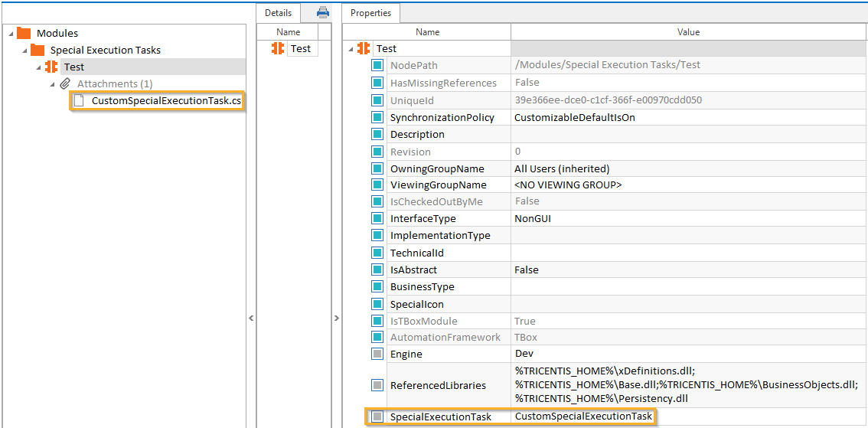The height and width of the screenshot is (428, 868).
Task: Switch to the Details tab
Action: tap(278, 13)
